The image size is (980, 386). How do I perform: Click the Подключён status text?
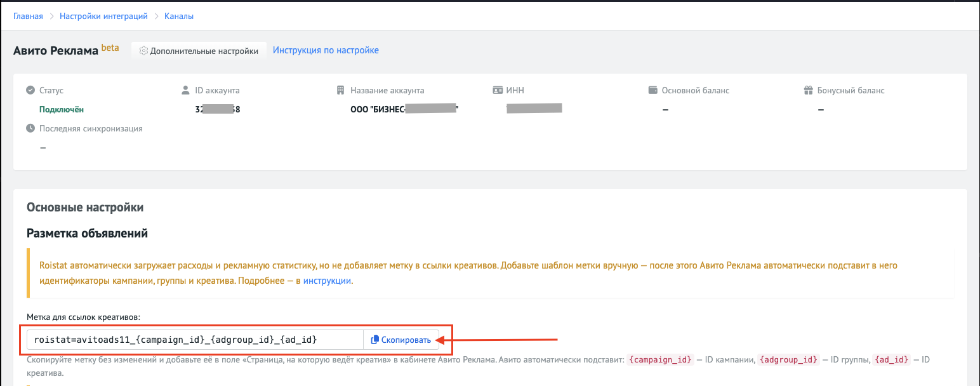coord(62,109)
